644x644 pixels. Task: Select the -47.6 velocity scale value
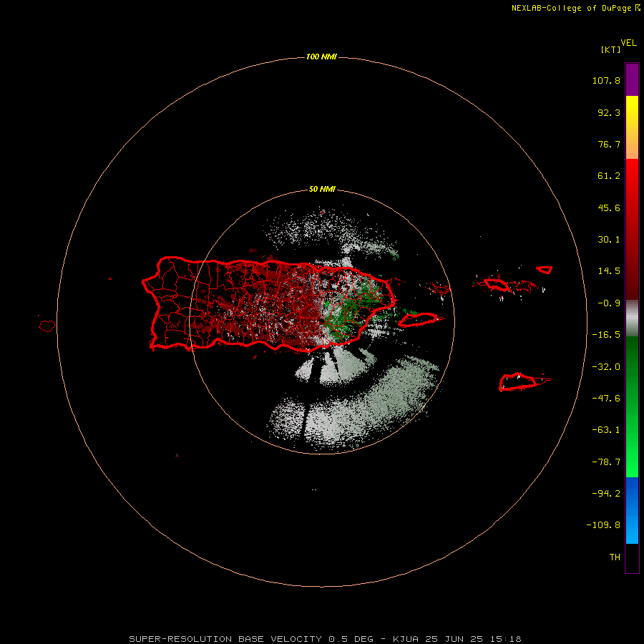tap(606, 399)
